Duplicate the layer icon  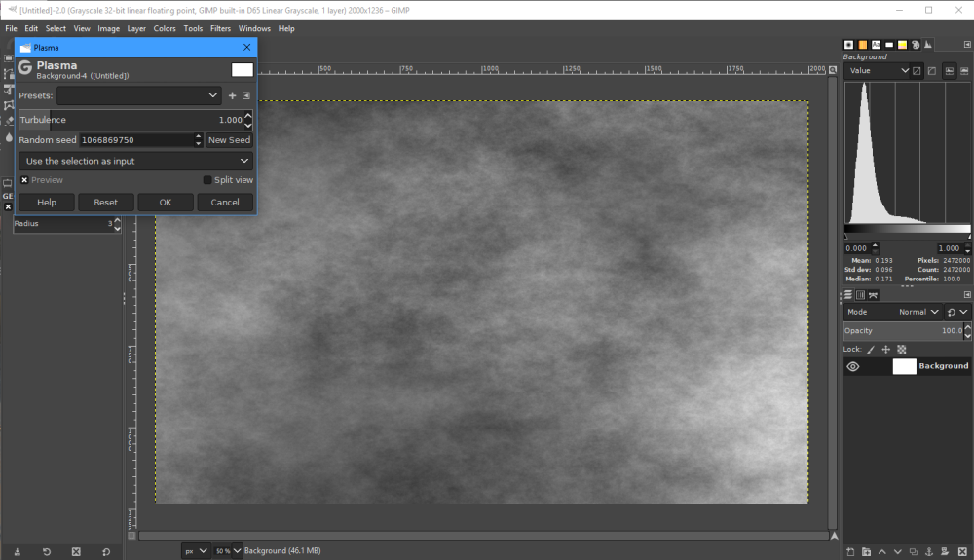(914, 551)
